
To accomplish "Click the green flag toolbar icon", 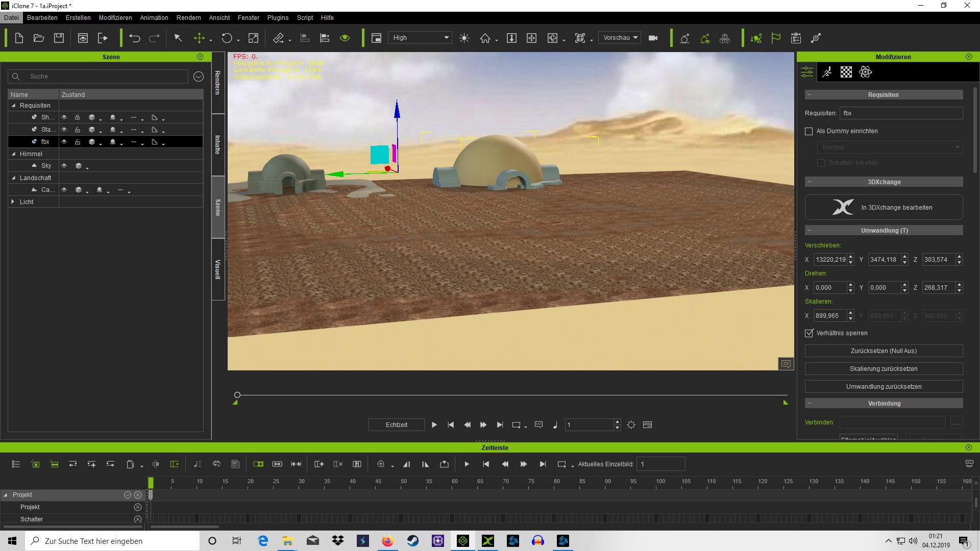I will point(776,38).
